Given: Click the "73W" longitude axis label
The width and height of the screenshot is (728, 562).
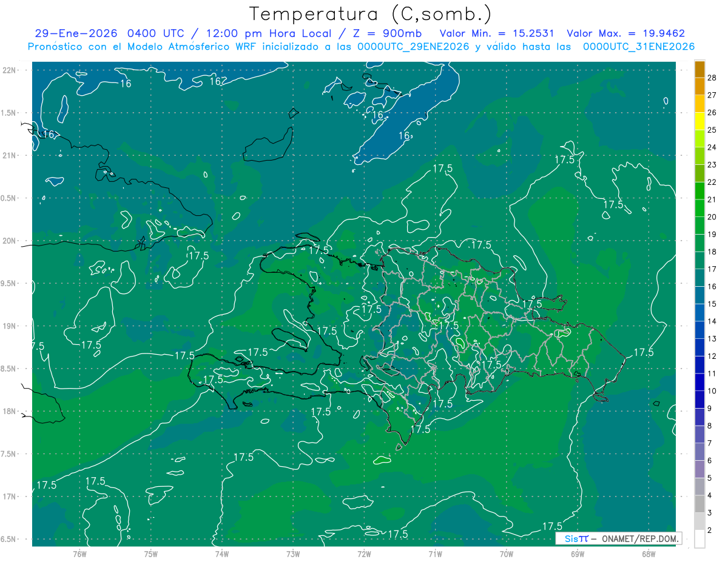Looking at the screenshot, I should pyautogui.click(x=293, y=554).
